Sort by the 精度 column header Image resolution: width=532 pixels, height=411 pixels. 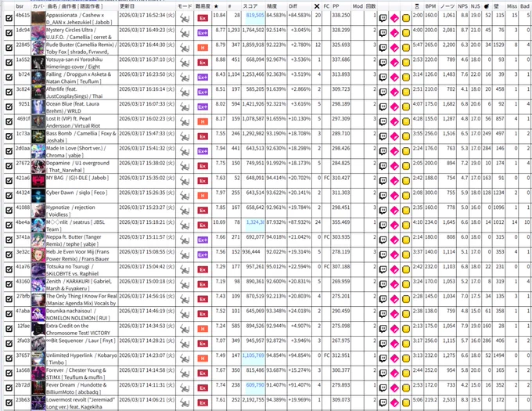[x=271, y=6]
